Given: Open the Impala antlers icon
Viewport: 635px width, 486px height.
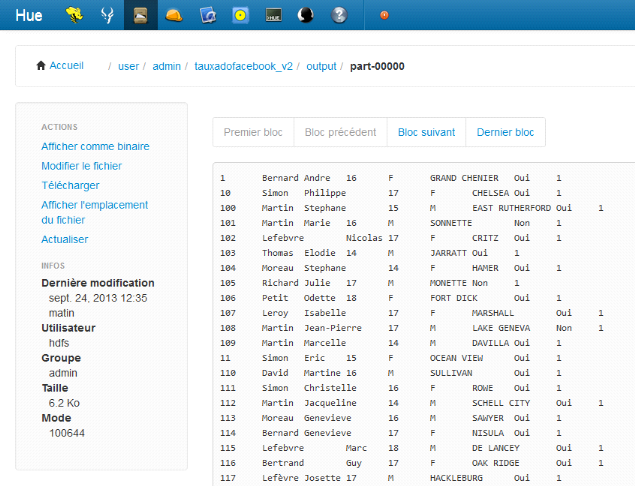Looking at the screenshot, I should point(107,15).
